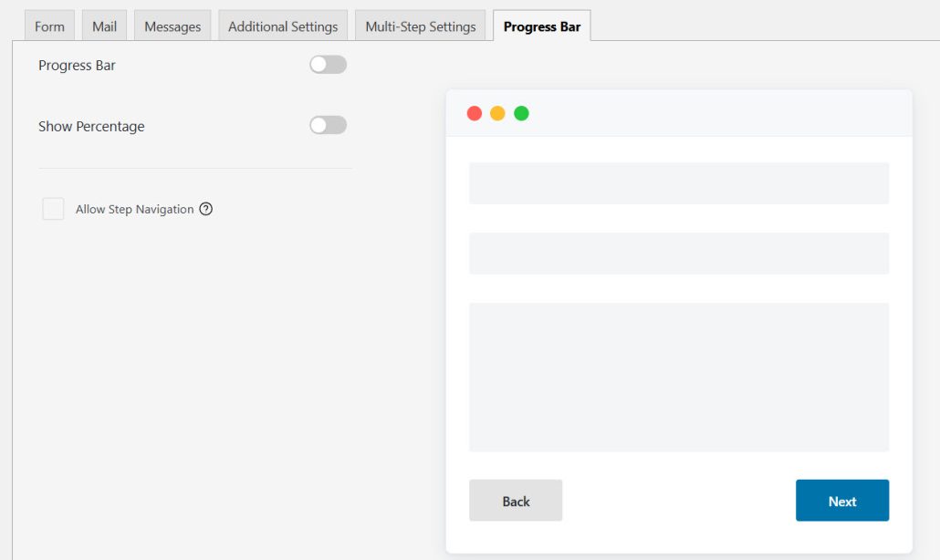
Task: Click the Progress Bar tab
Action: pyautogui.click(x=542, y=26)
